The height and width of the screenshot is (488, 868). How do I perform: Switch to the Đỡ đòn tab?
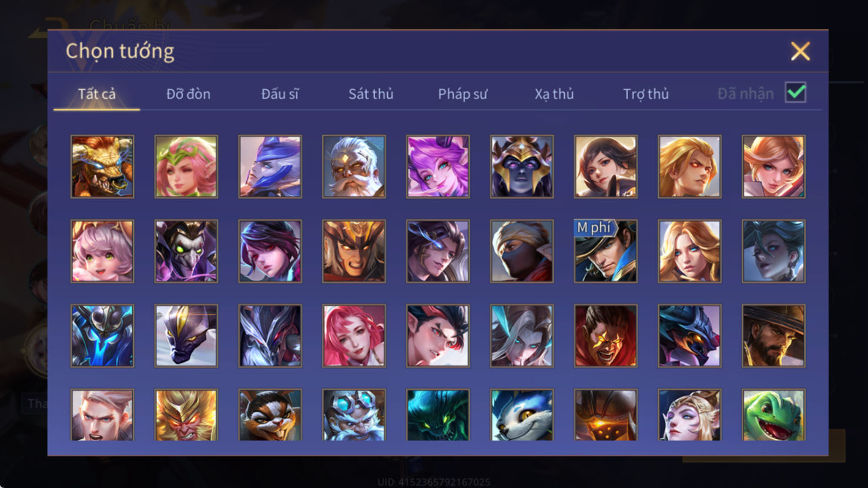coord(188,94)
